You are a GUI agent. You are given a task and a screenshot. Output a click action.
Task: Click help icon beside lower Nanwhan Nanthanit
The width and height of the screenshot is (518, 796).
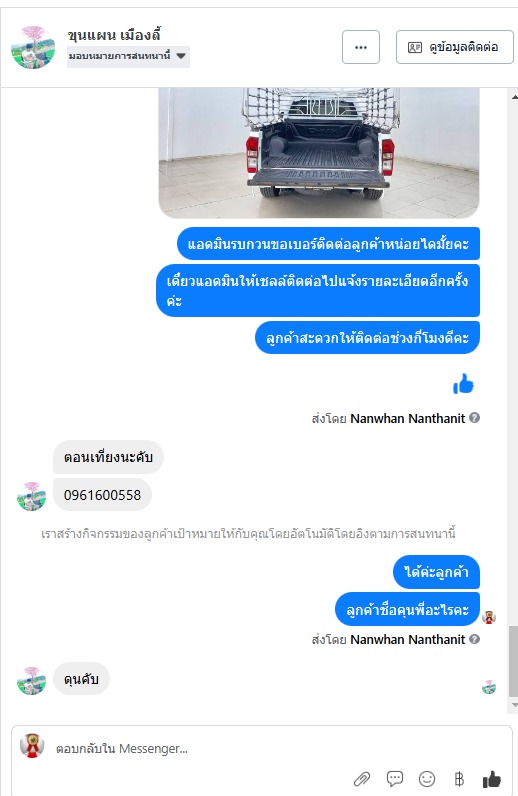(x=474, y=639)
